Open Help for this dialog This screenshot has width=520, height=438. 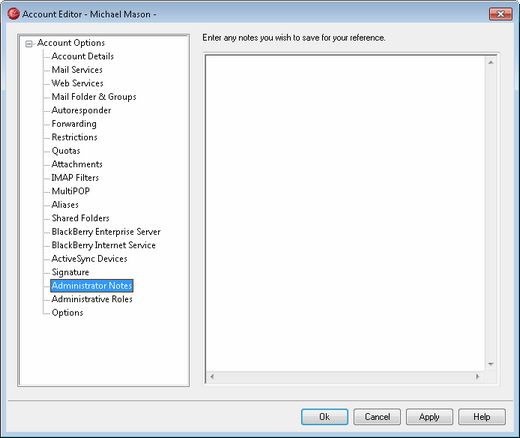click(x=482, y=417)
